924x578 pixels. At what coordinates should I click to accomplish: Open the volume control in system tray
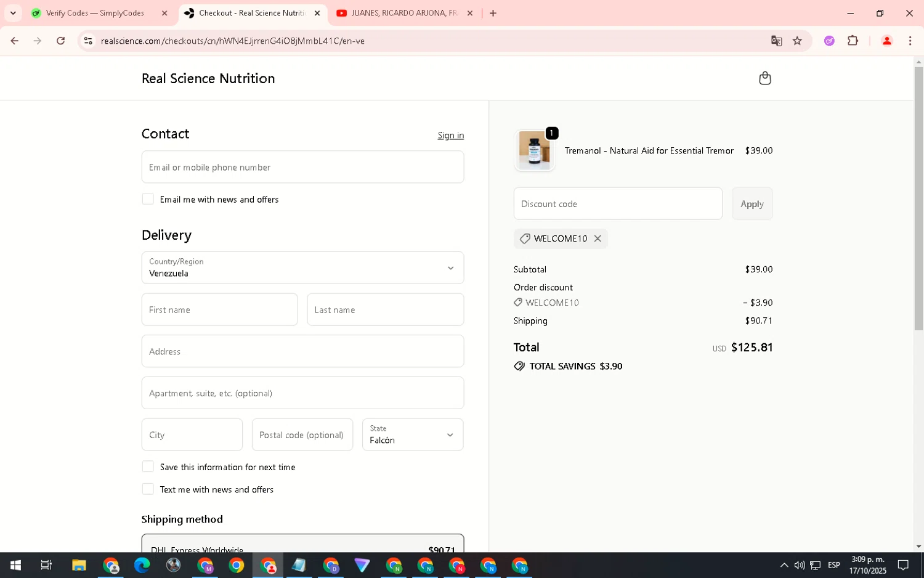tap(800, 565)
